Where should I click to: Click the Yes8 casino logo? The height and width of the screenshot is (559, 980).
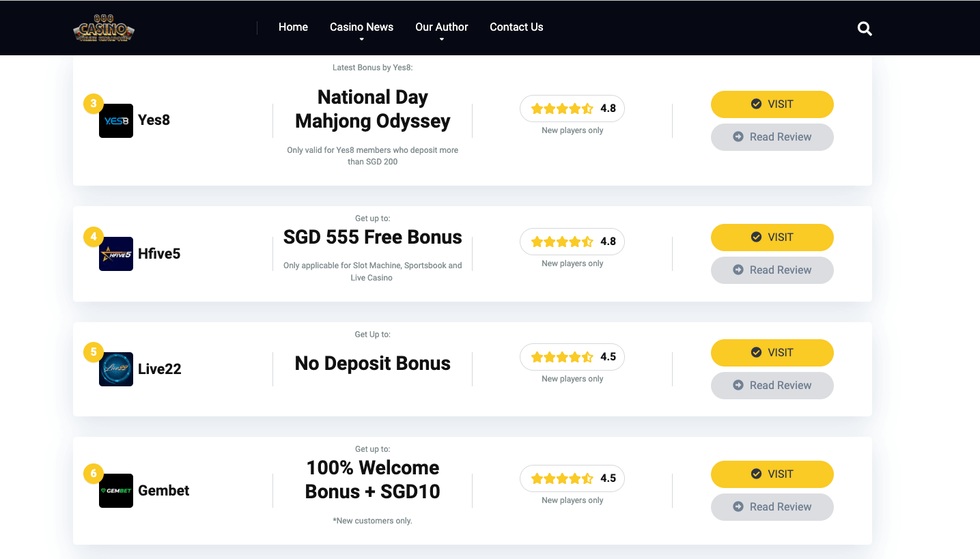coord(116,121)
